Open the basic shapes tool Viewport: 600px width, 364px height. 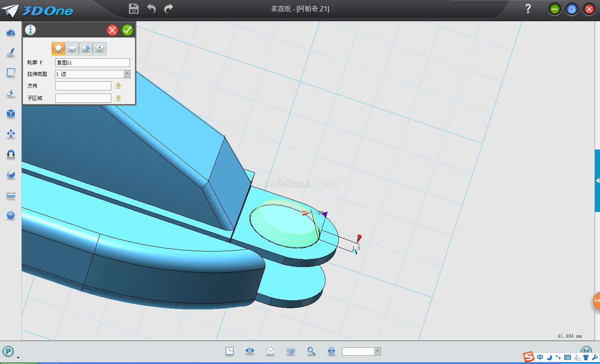tap(11, 32)
